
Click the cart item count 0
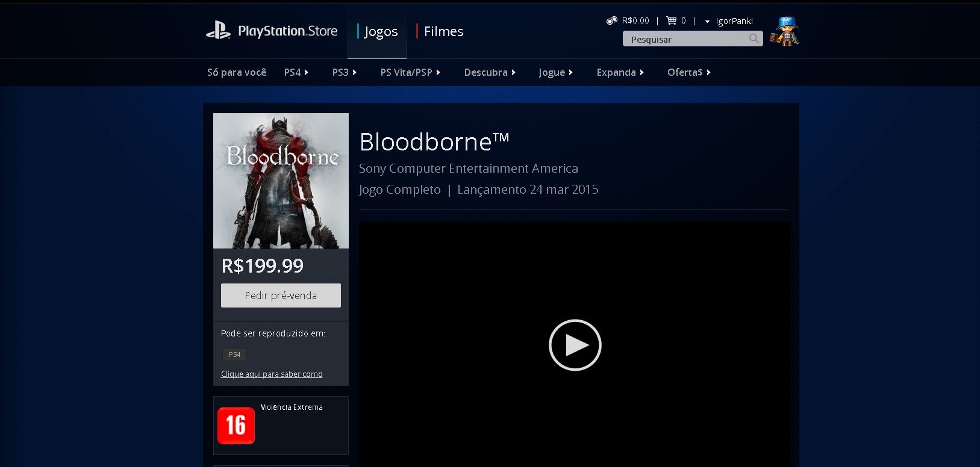point(684,20)
